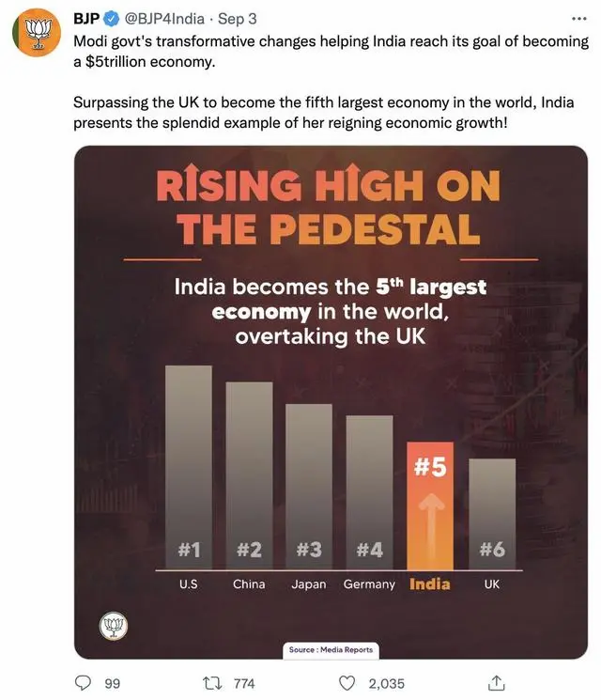Viewport: 601px width, 700px height.
Task: Open the Sep 3 timestamp link
Action: click(238, 19)
